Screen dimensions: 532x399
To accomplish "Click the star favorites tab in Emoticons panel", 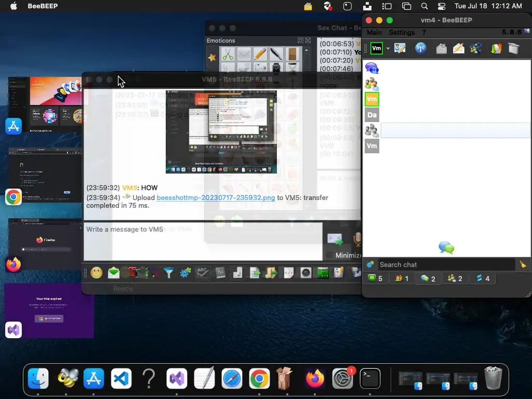I will [212, 57].
